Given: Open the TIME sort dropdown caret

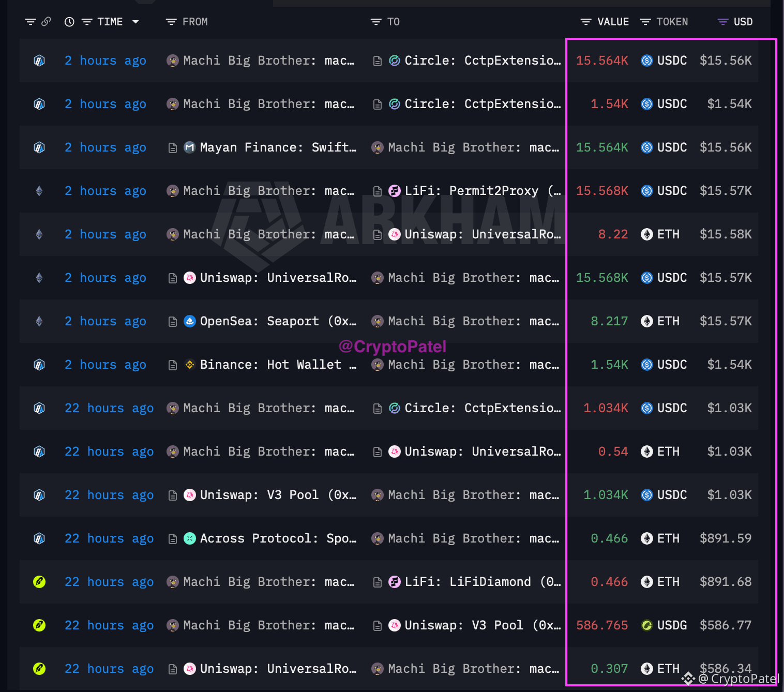Looking at the screenshot, I should pyautogui.click(x=135, y=22).
